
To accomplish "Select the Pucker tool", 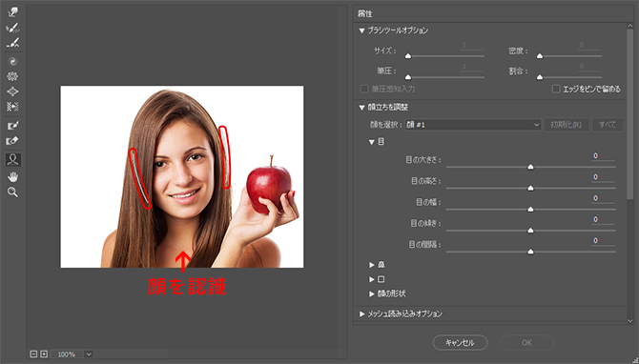I will (x=12, y=76).
